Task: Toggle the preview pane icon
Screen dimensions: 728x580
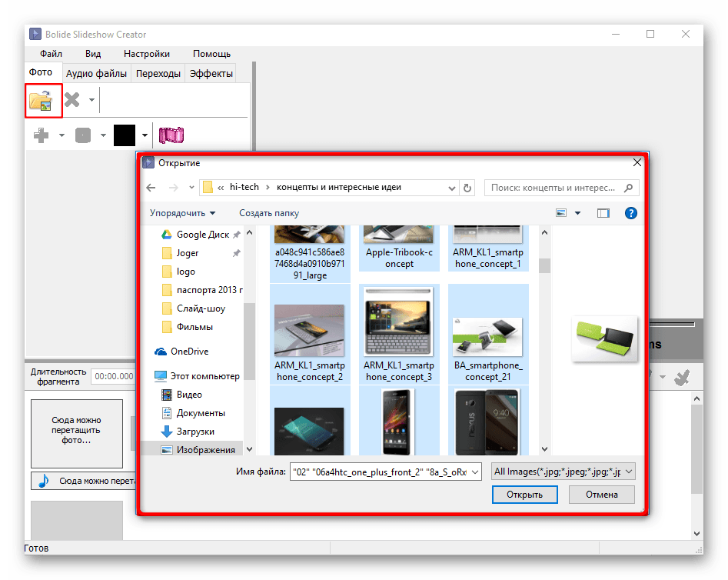Action: (x=603, y=213)
